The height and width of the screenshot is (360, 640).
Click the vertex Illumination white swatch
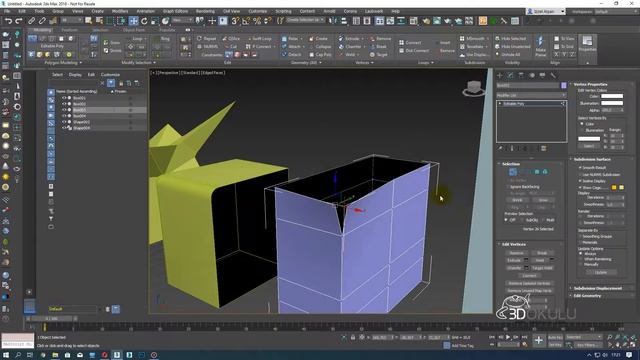pos(612,103)
